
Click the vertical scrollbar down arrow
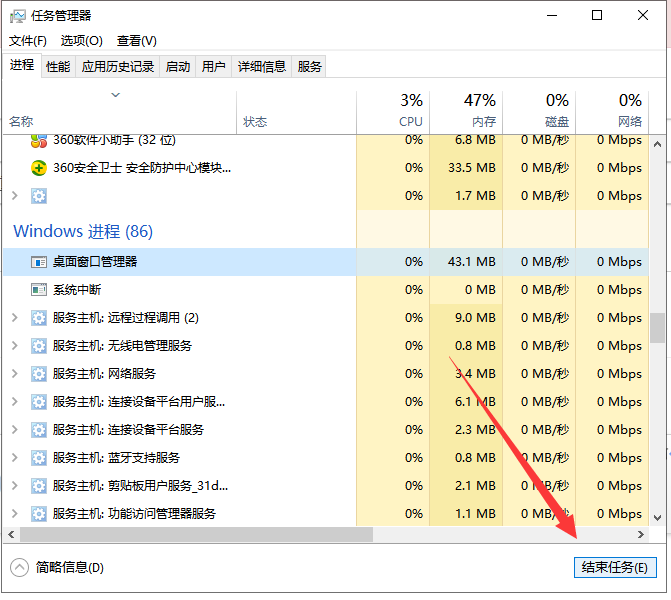pyautogui.click(x=658, y=518)
